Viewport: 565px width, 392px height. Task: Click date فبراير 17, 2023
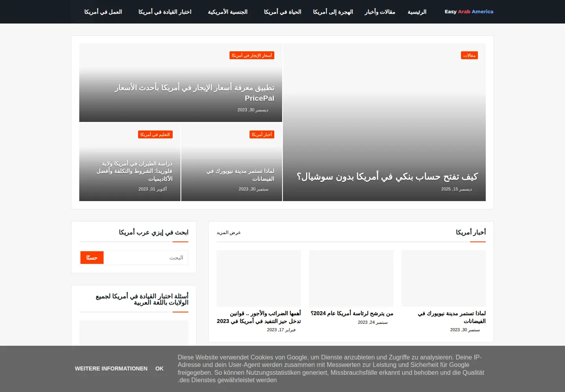click(281, 330)
